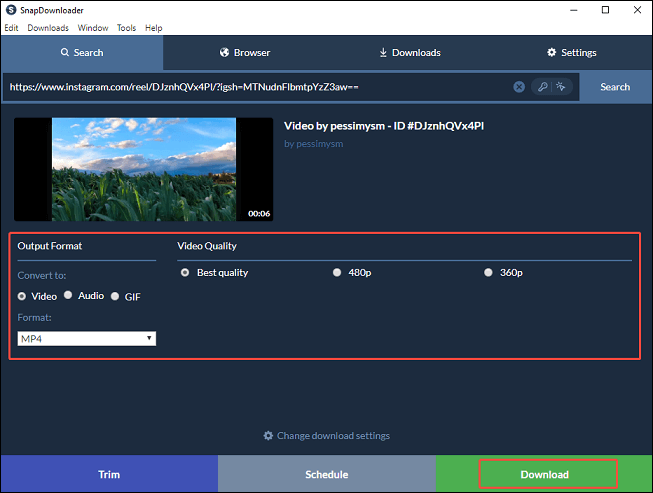Image resolution: width=653 pixels, height=493 pixels.
Task: Click the magic wand icon in URL bar
Action: tap(561, 87)
